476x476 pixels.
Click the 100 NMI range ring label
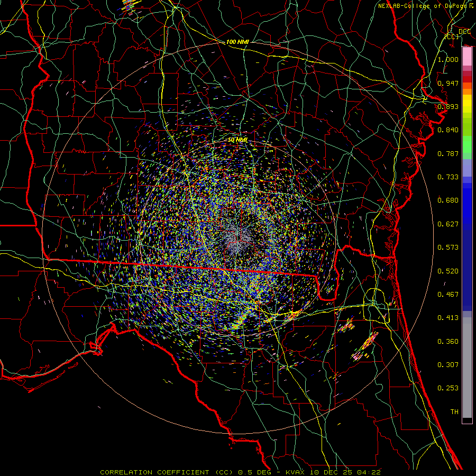[237, 42]
